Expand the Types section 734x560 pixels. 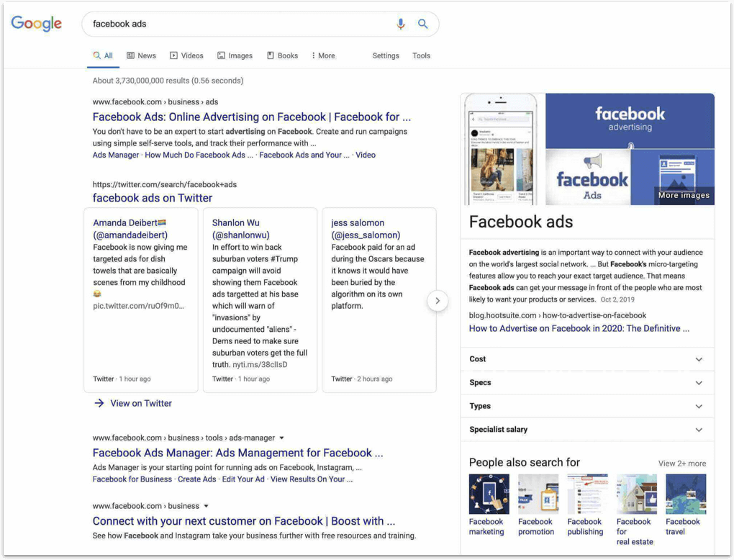point(587,406)
